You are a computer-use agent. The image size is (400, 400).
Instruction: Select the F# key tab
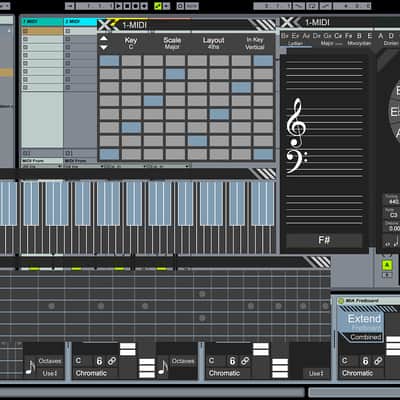(349, 36)
